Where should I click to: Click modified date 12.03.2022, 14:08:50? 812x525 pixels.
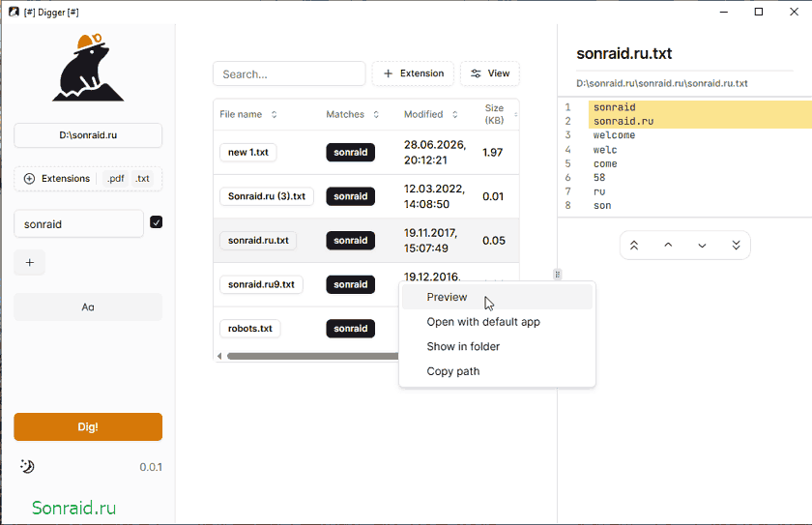coord(434,196)
